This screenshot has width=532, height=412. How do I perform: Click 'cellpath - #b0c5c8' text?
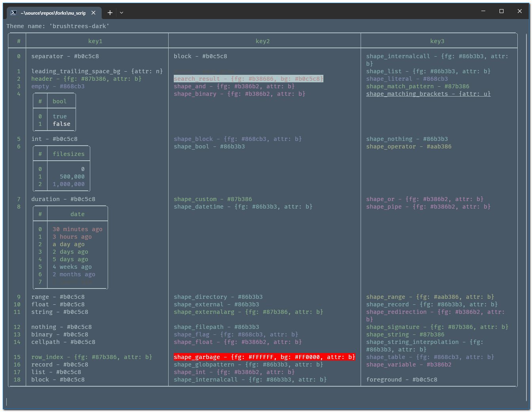[x=63, y=342]
